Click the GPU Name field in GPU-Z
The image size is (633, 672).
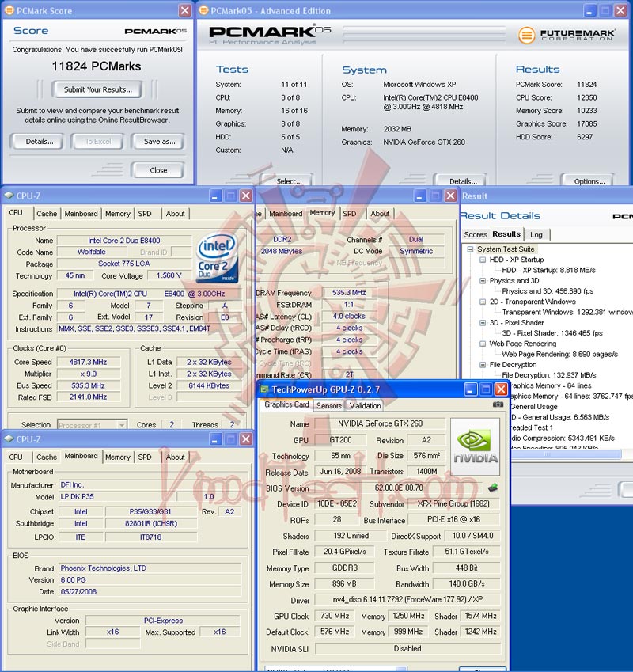pos(380,423)
